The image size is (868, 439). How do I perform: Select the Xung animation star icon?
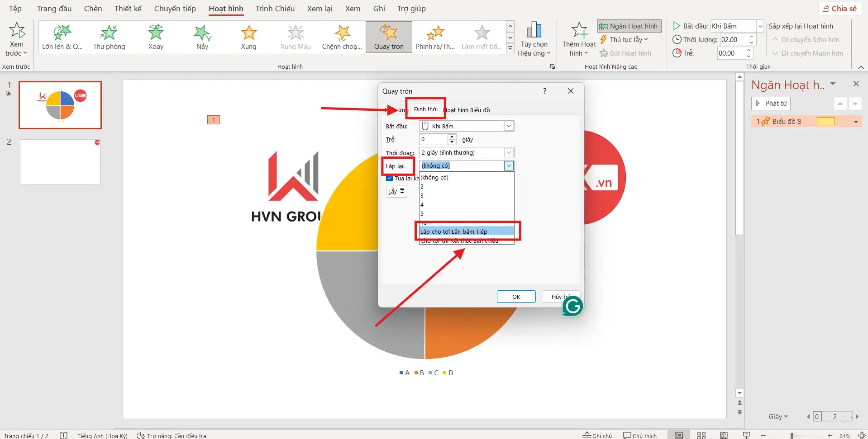[248, 33]
